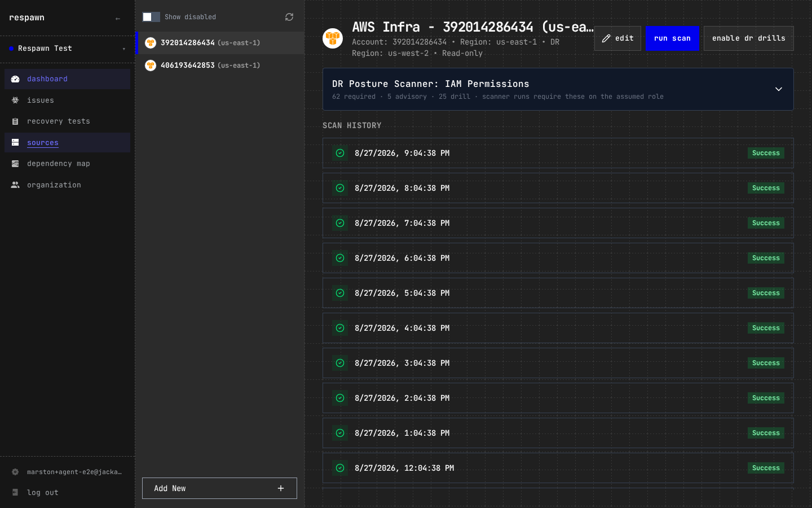Click the Success badge on the 8:04:38 PM scan
The image size is (812, 508).
click(766, 188)
